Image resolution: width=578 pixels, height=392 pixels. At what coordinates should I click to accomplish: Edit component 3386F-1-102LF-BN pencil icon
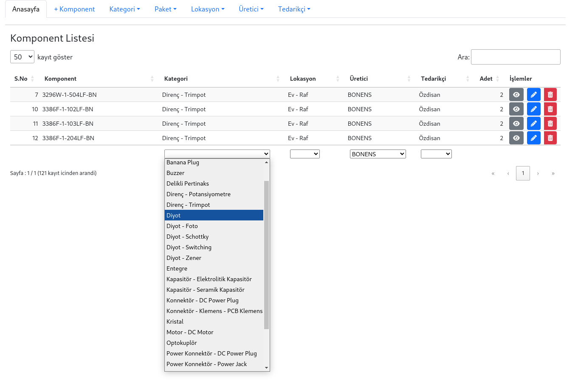pos(533,109)
